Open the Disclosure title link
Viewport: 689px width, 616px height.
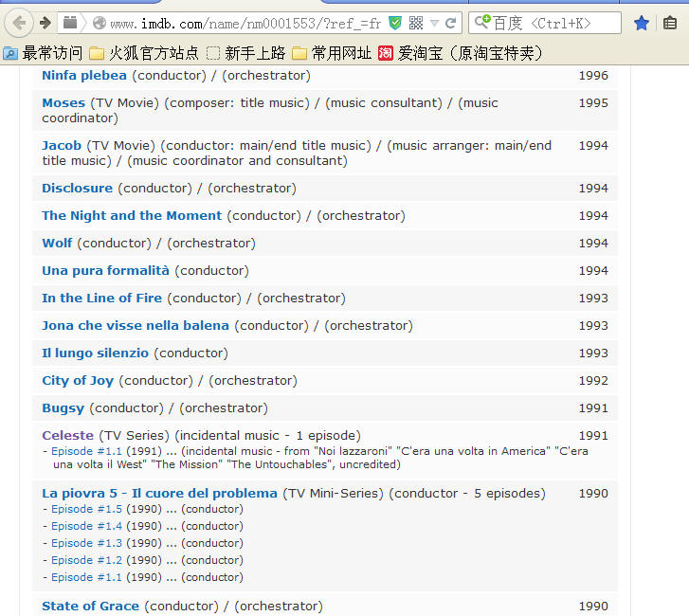(77, 188)
